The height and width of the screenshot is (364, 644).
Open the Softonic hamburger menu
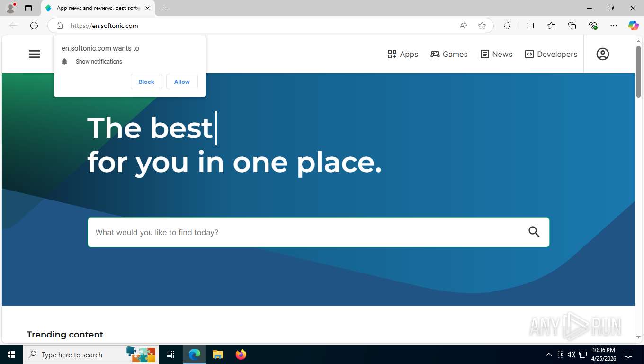click(x=35, y=54)
